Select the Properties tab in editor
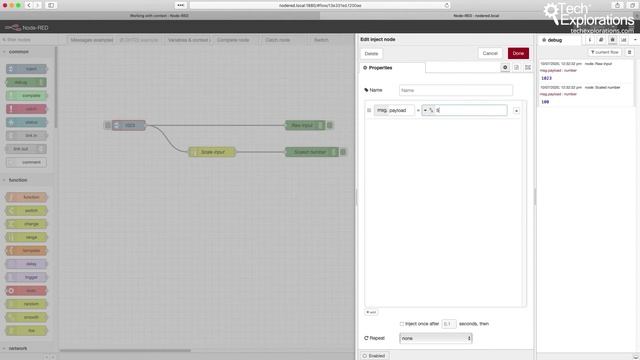 (392, 68)
